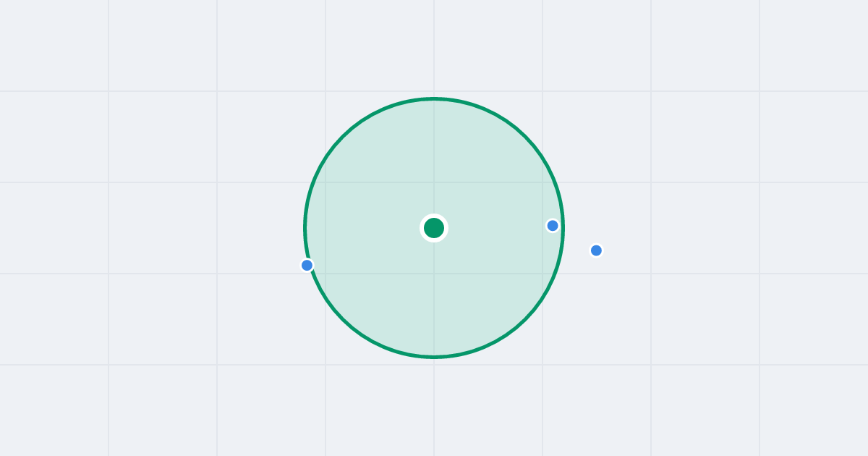Click the empty grid background left of the circle
868x456 pixels.
181,228
